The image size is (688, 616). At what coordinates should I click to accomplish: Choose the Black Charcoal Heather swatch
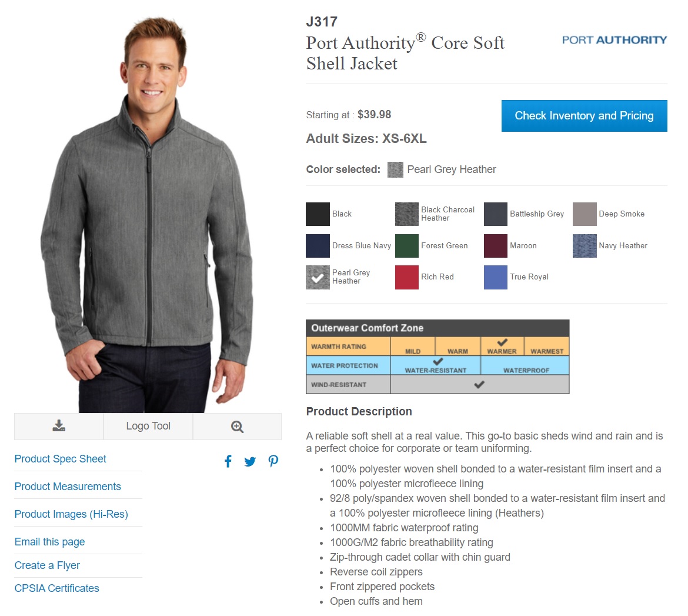click(x=407, y=214)
